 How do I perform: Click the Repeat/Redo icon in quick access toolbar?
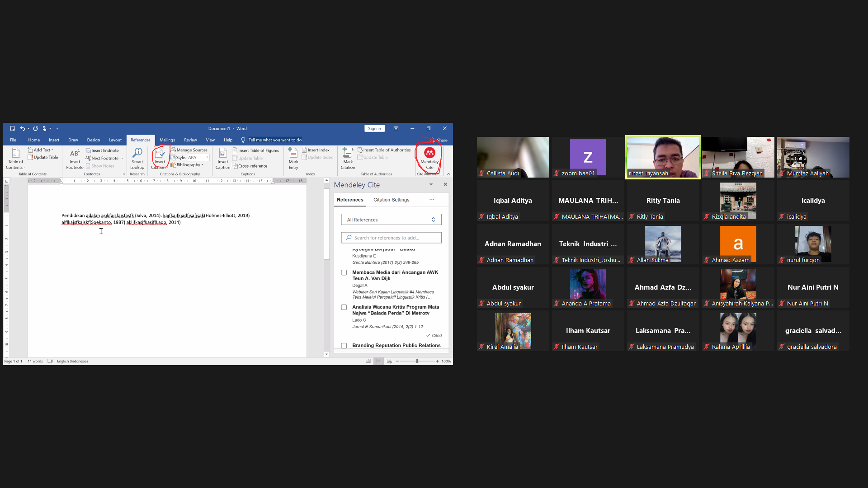click(35, 129)
